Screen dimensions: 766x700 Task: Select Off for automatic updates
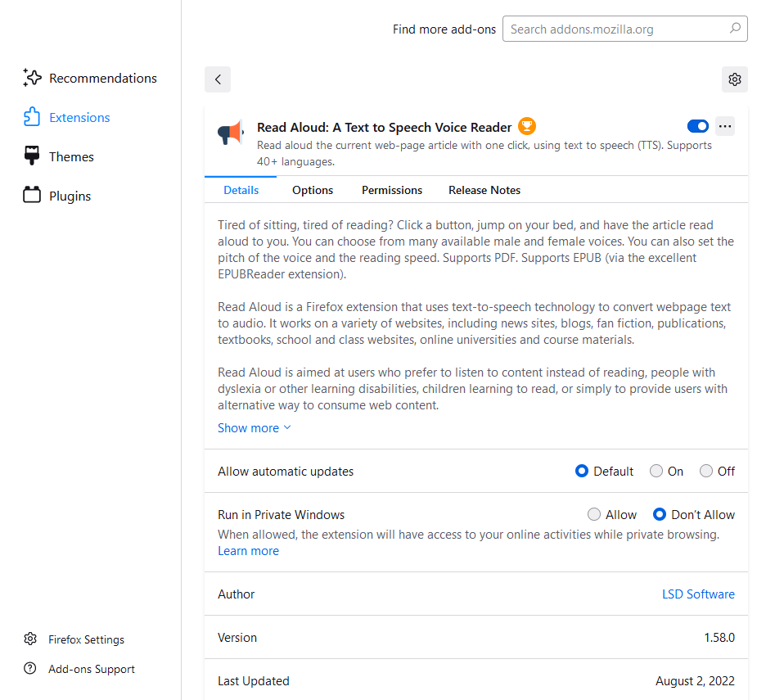[x=706, y=471]
